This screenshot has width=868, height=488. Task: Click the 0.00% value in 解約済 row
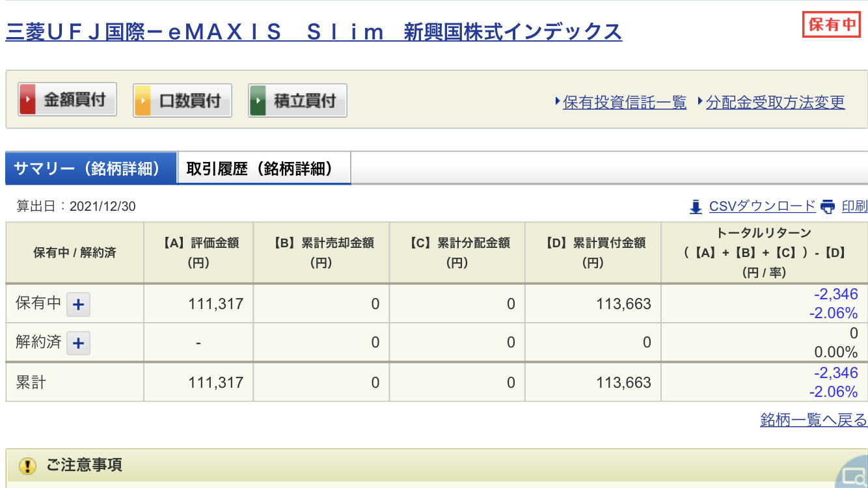point(836,353)
